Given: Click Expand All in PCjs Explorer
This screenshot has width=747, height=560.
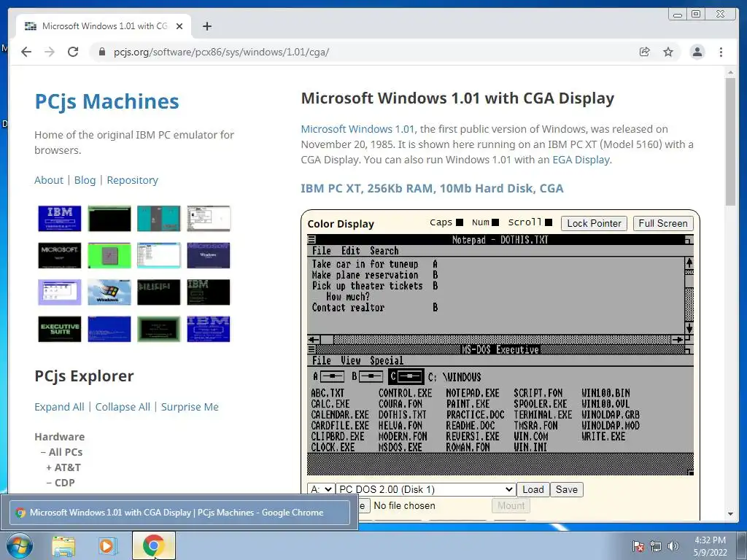Looking at the screenshot, I should 59,407.
